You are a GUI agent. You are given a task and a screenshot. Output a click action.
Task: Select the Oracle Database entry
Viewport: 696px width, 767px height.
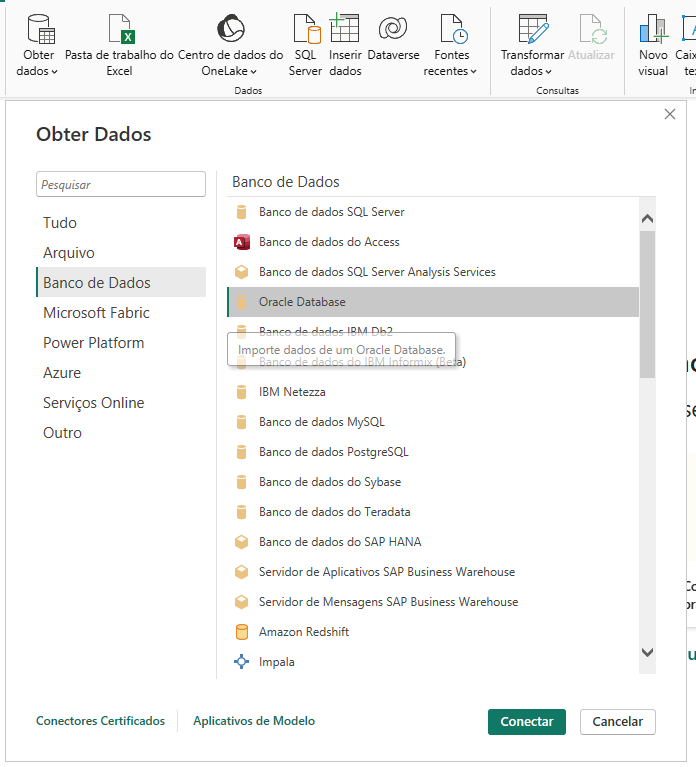pyautogui.click(x=433, y=302)
